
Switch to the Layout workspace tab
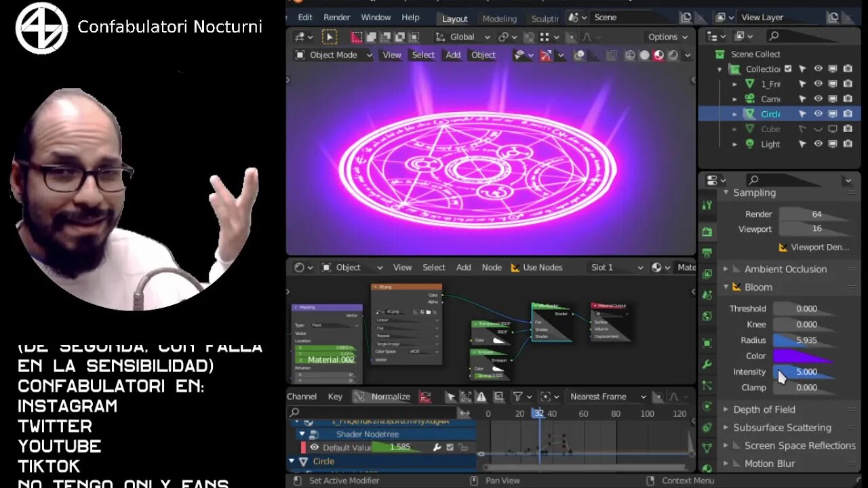tap(455, 18)
